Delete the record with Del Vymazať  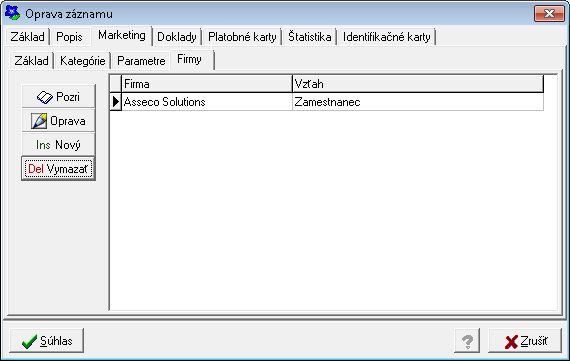coord(58,169)
